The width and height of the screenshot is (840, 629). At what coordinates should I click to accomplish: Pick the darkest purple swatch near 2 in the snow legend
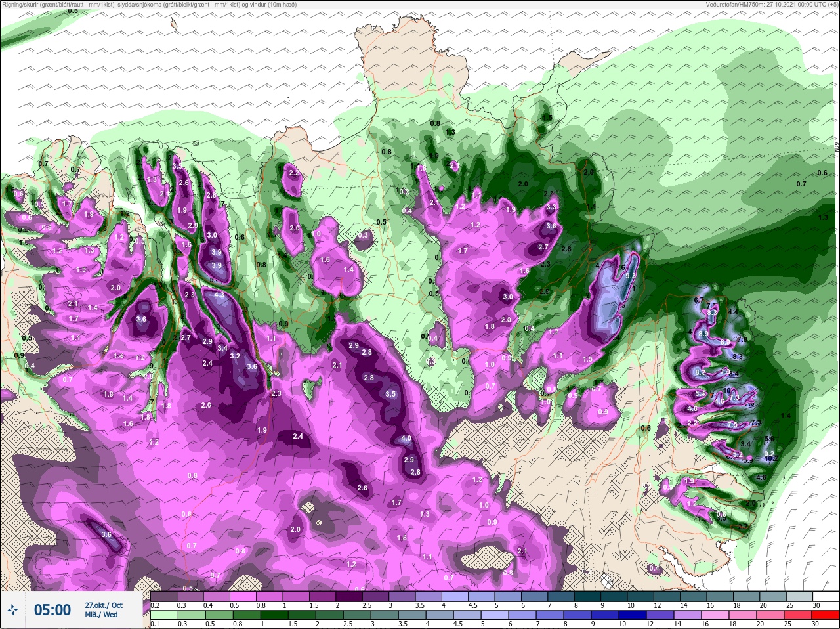[x=348, y=597]
